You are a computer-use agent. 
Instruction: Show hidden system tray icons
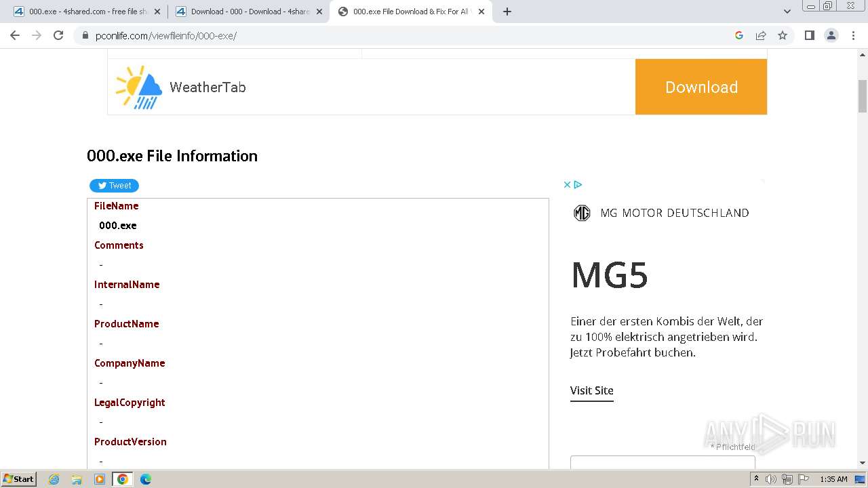click(756, 479)
